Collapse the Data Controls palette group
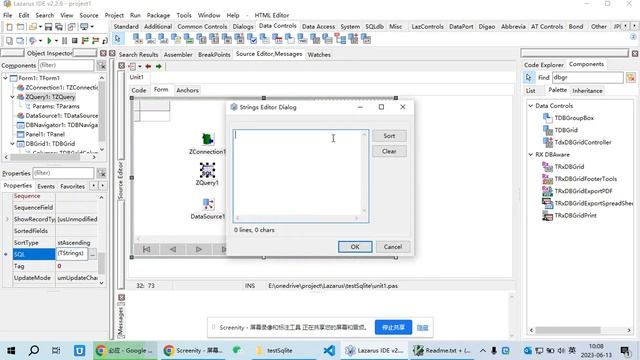Viewport: 640px width, 360px height. click(x=531, y=106)
